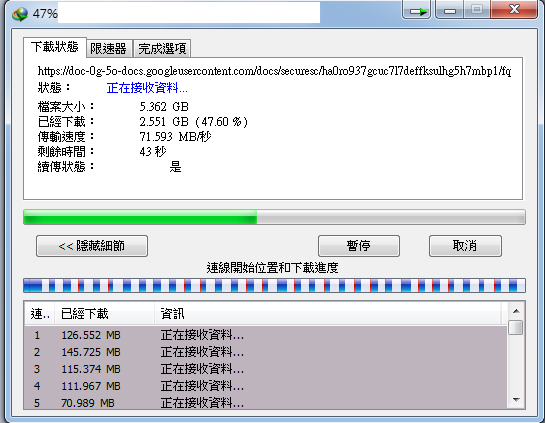Image resolution: width=545 pixels, height=423 pixels.
Task: Click the IDM globe icon in title bar
Action: (19, 14)
